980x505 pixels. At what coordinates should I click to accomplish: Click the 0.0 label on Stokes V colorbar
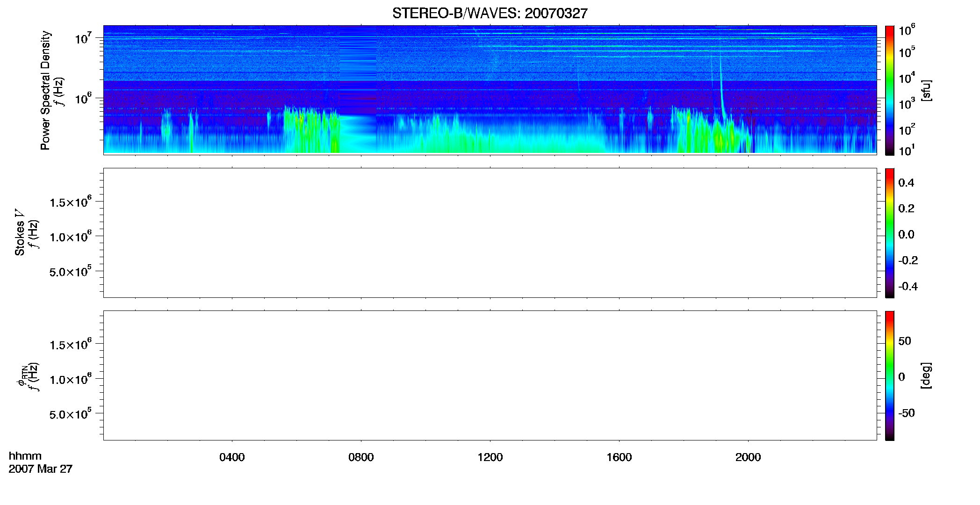click(906, 235)
